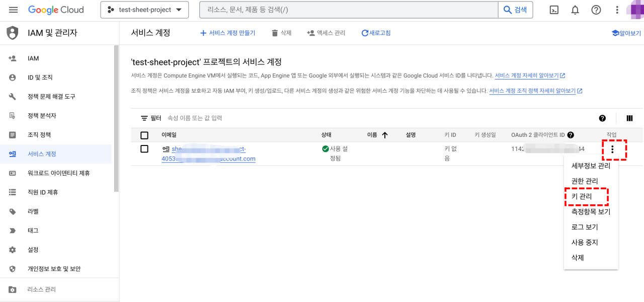644x302 pixels.
Task: Click the sidebar vertical scrollbar
Action: [116, 118]
